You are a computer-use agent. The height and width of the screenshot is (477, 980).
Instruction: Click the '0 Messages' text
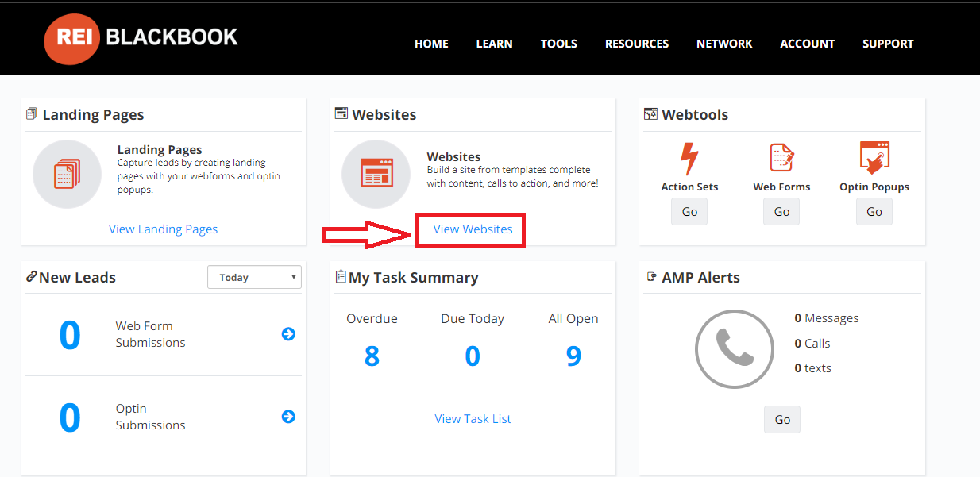(x=827, y=318)
